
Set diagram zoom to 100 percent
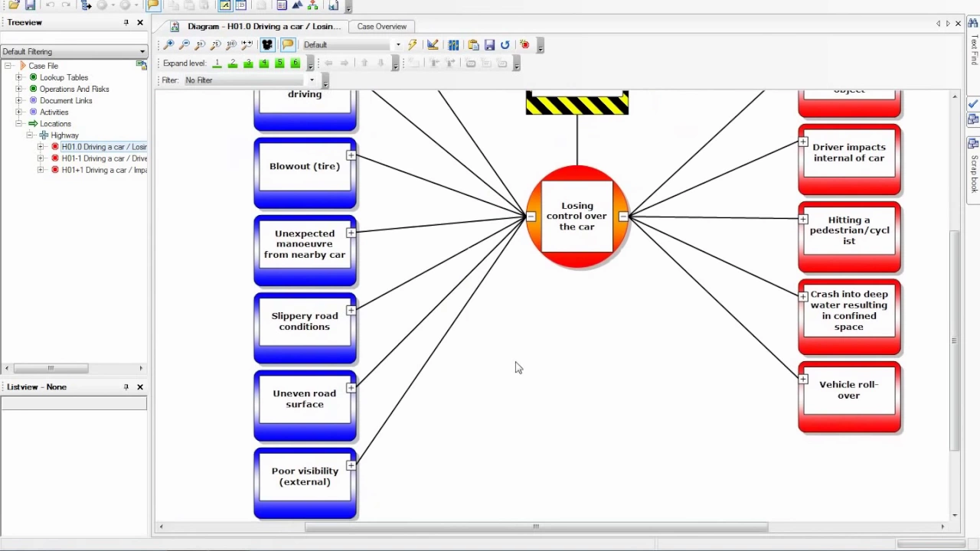pyautogui.click(x=231, y=45)
